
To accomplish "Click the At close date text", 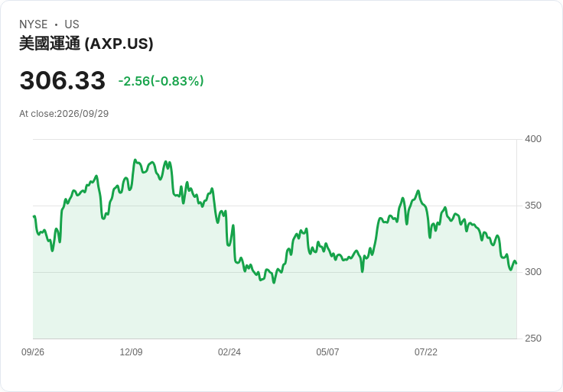I will [x=64, y=114].
